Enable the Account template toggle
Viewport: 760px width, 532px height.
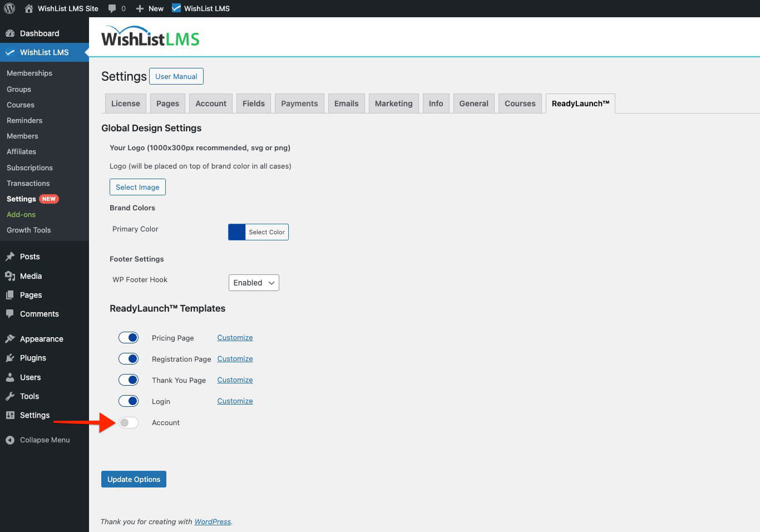[x=129, y=422]
